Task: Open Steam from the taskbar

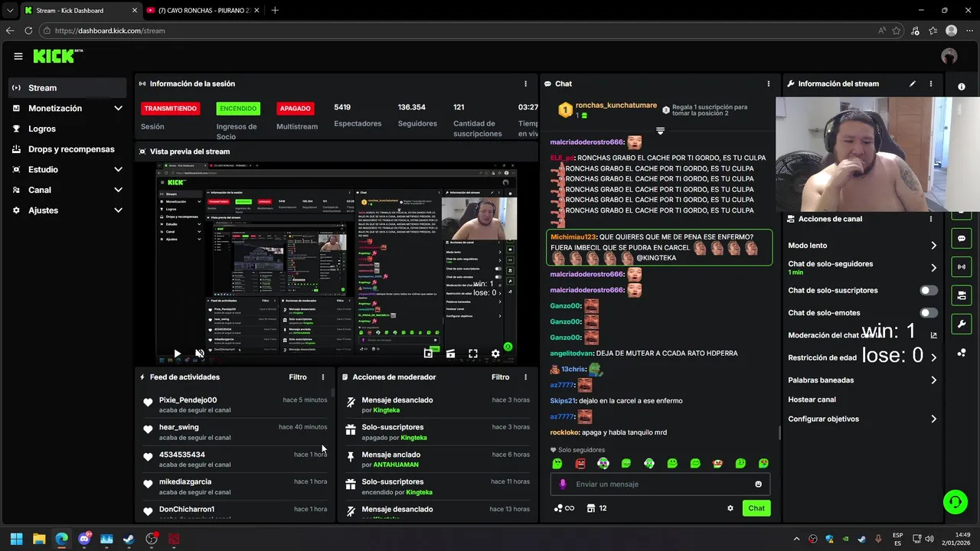Action: tap(129, 539)
